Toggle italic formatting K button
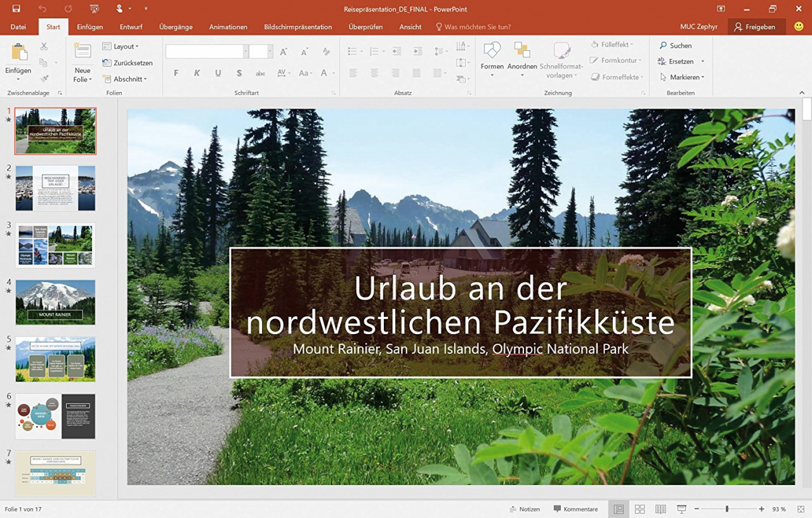 click(x=197, y=73)
